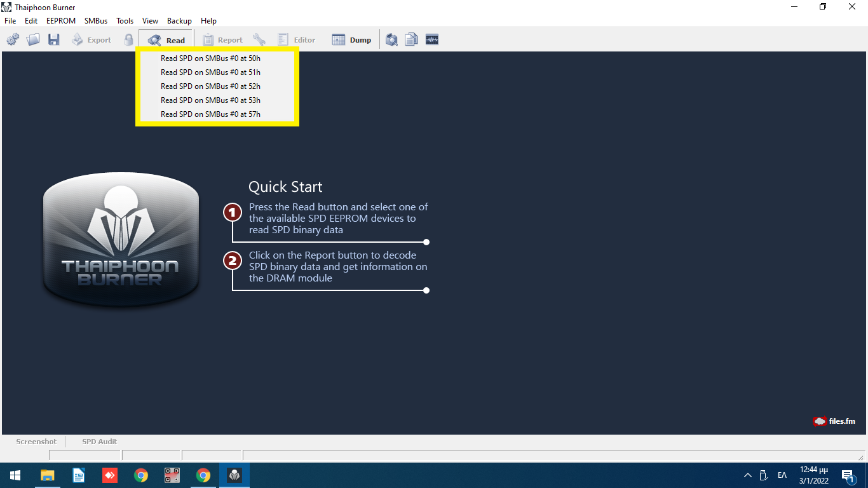The width and height of the screenshot is (868, 488).
Task: Click the Dump toolbar button
Action: [x=351, y=40]
